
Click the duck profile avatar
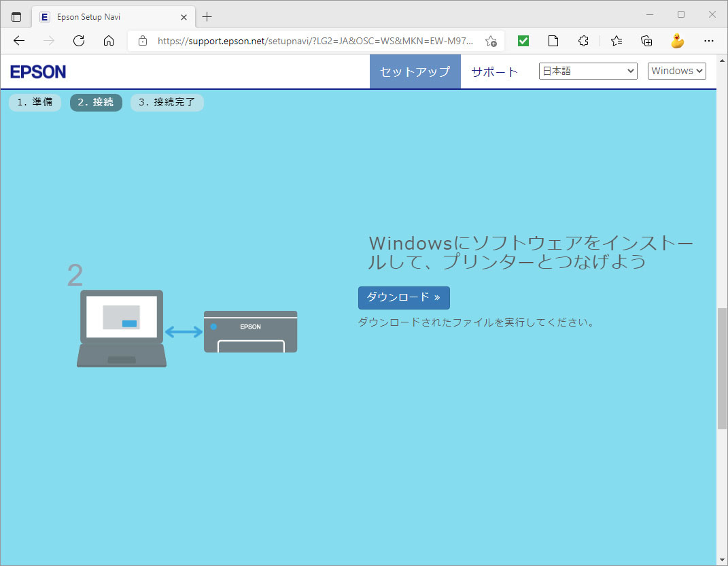pyautogui.click(x=677, y=41)
